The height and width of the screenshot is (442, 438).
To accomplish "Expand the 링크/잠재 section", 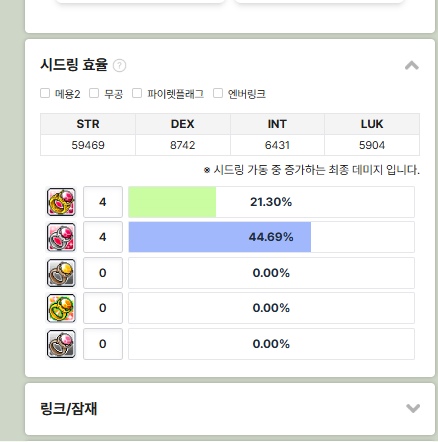I will click(413, 408).
